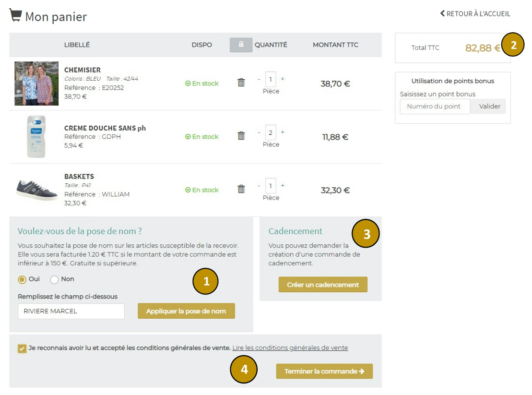The image size is (532, 395).
Task: Uncheck the conditions générales de vente checkbox
Action: pos(21,347)
